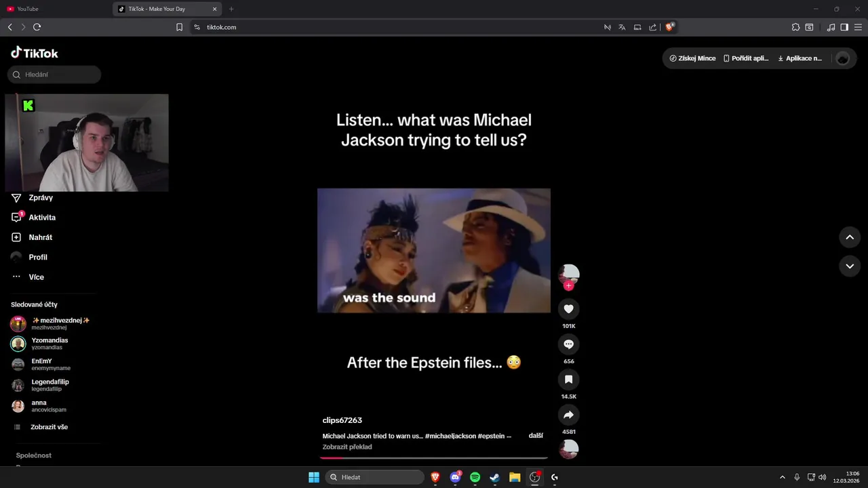Click Získej Mince button
Screen dimensions: 868x488
click(692, 58)
